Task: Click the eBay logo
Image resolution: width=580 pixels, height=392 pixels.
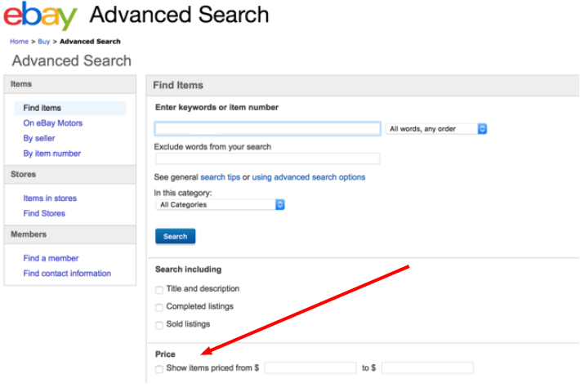Action: coord(40,16)
